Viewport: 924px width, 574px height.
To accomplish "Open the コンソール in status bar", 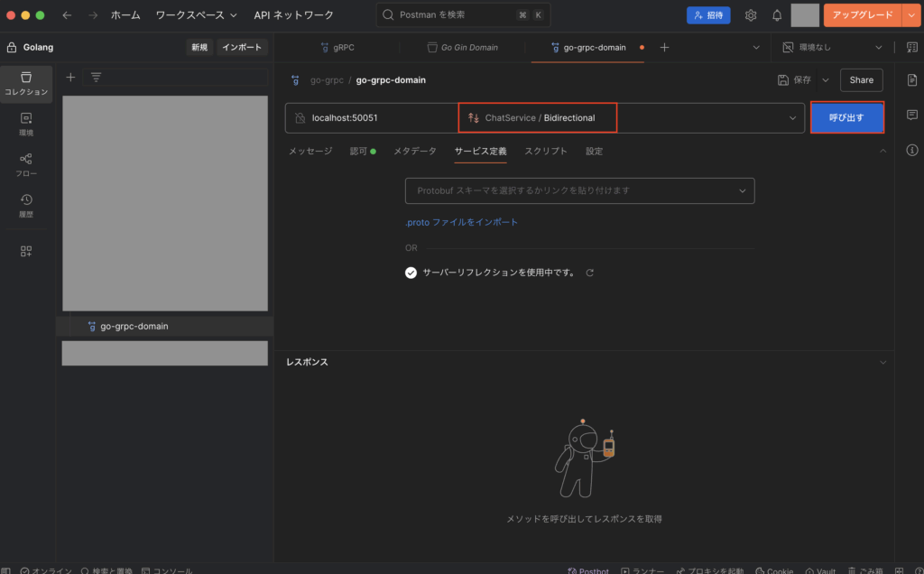I will (167, 569).
